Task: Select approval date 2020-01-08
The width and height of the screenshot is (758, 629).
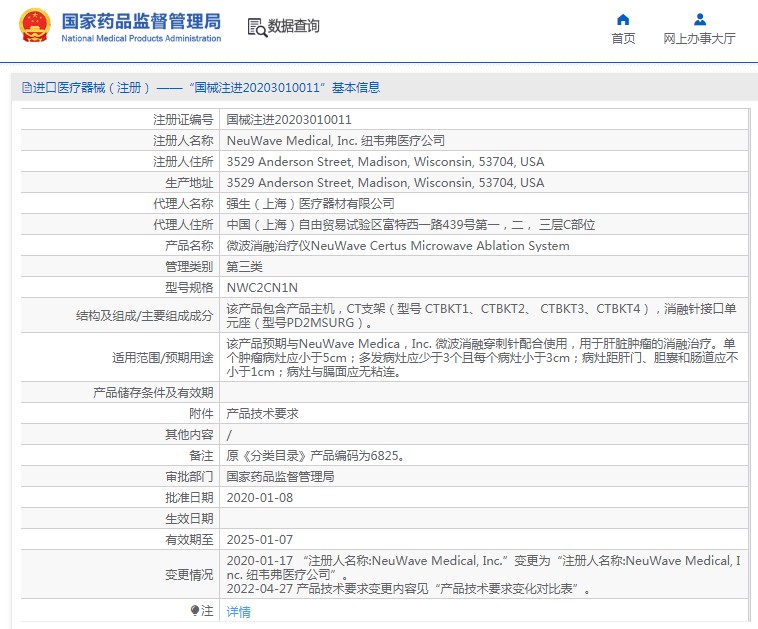Action: coord(260,498)
